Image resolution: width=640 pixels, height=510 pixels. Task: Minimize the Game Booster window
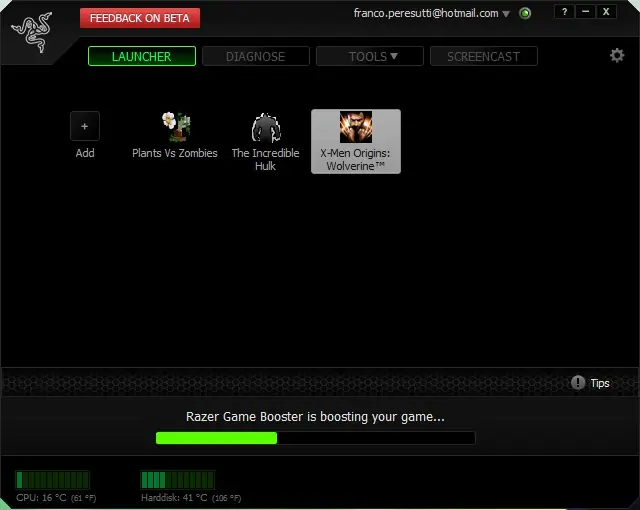pyautogui.click(x=585, y=12)
